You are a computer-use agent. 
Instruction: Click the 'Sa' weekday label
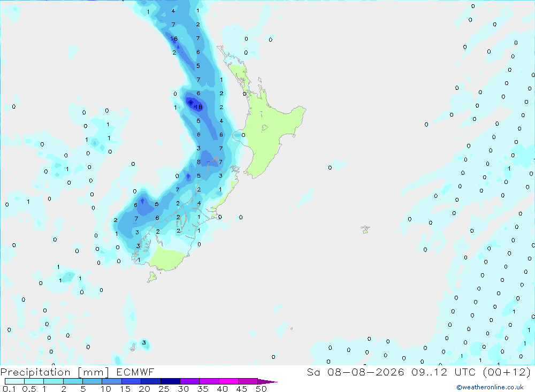[314, 372]
